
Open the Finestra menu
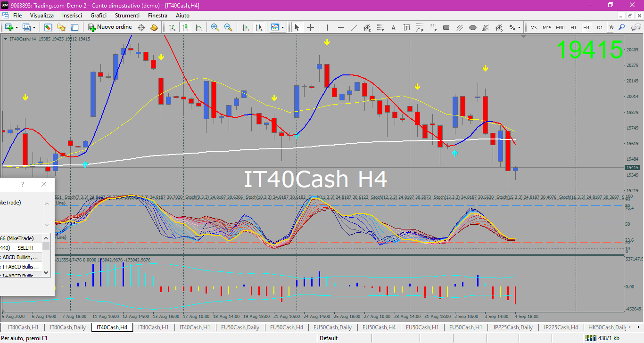point(157,16)
